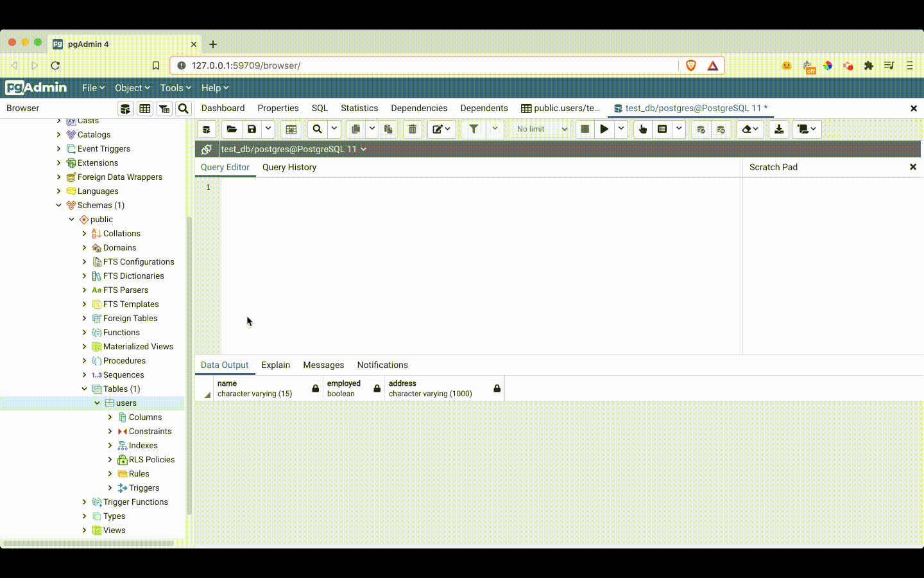The image size is (924, 578).
Task: Click the Find magnifier icon in query toolbar
Action: click(x=318, y=129)
